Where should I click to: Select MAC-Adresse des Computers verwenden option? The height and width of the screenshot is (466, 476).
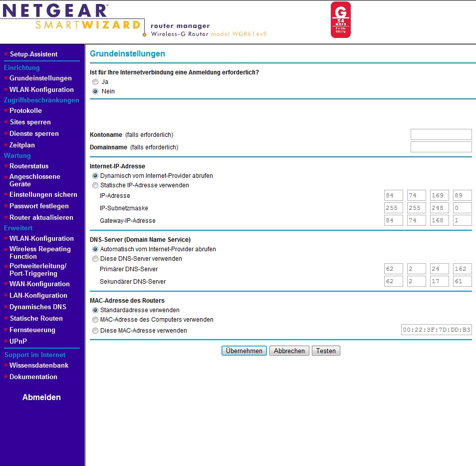[x=95, y=320]
